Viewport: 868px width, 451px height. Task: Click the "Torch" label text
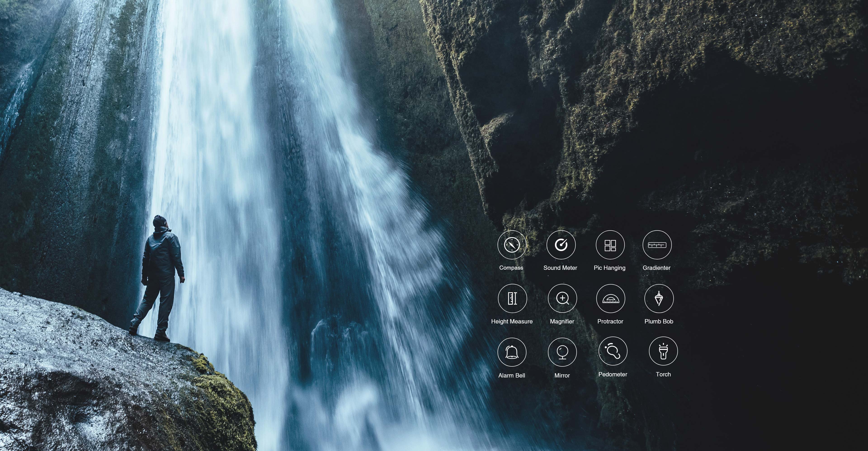(x=663, y=374)
